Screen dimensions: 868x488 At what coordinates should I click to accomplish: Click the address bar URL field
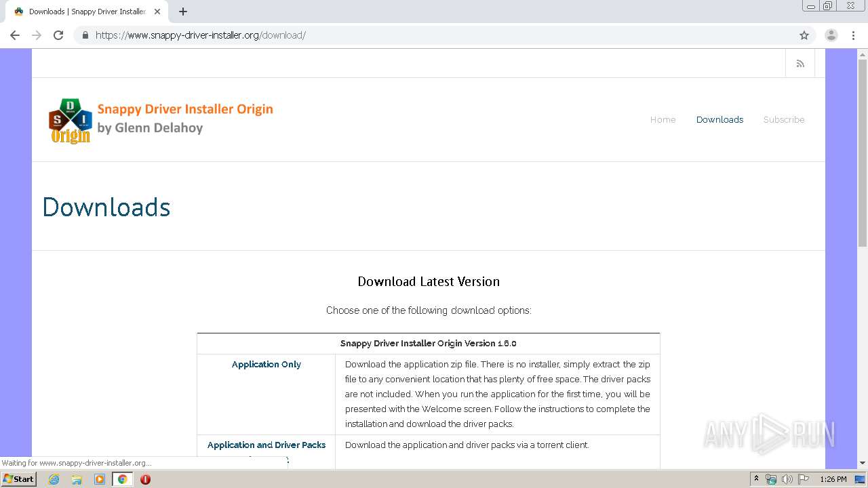[444, 35]
